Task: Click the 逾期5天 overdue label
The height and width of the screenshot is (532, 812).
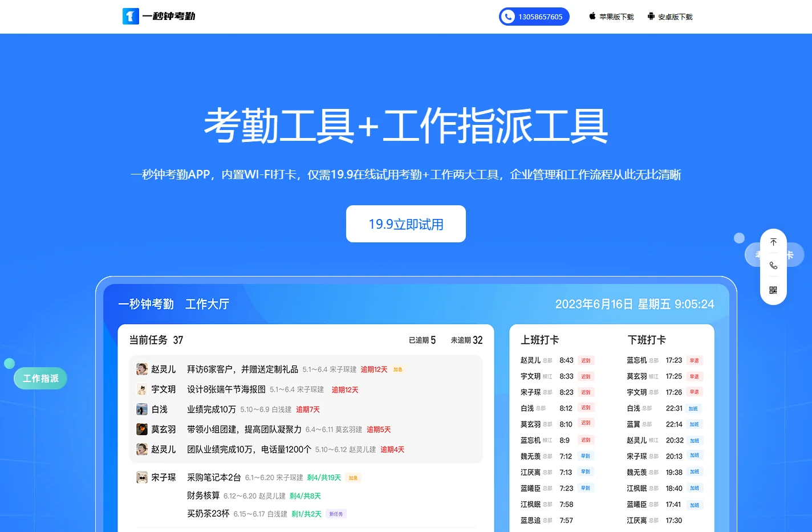Action: click(379, 430)
